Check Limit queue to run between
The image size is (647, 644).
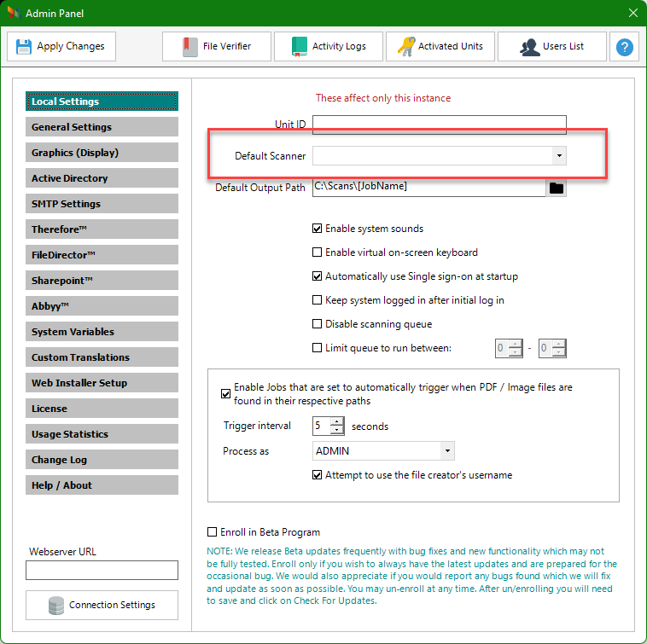317,348
